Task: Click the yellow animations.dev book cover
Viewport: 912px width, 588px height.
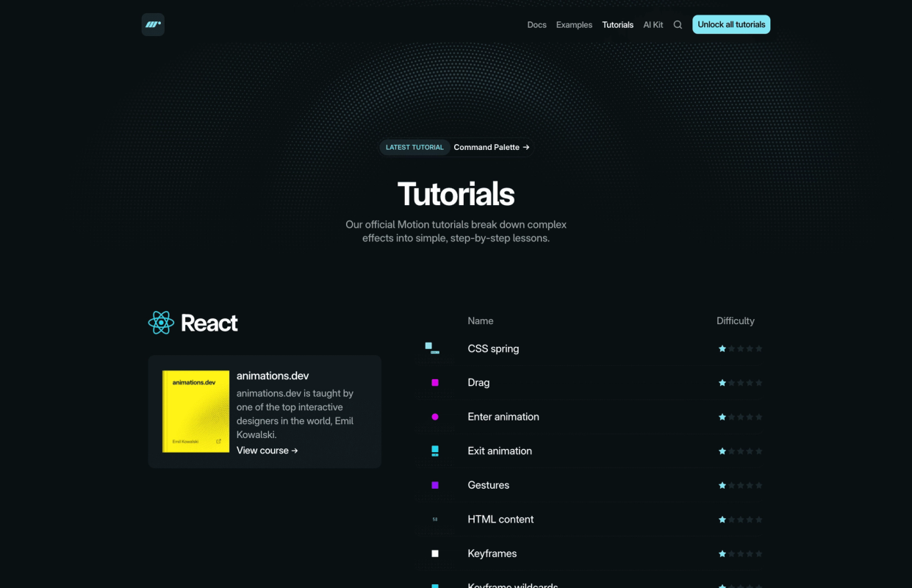Action: pos(195,411)
